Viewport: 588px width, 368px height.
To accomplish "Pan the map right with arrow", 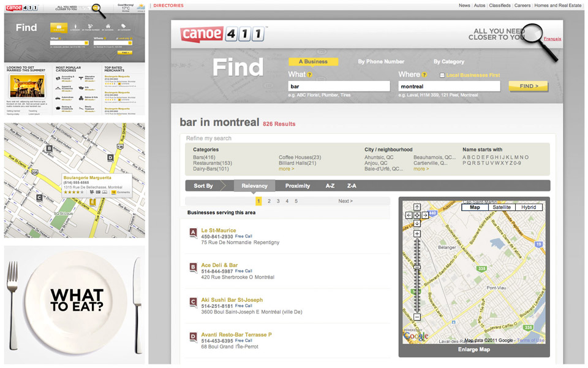I will tap(425, 215).
